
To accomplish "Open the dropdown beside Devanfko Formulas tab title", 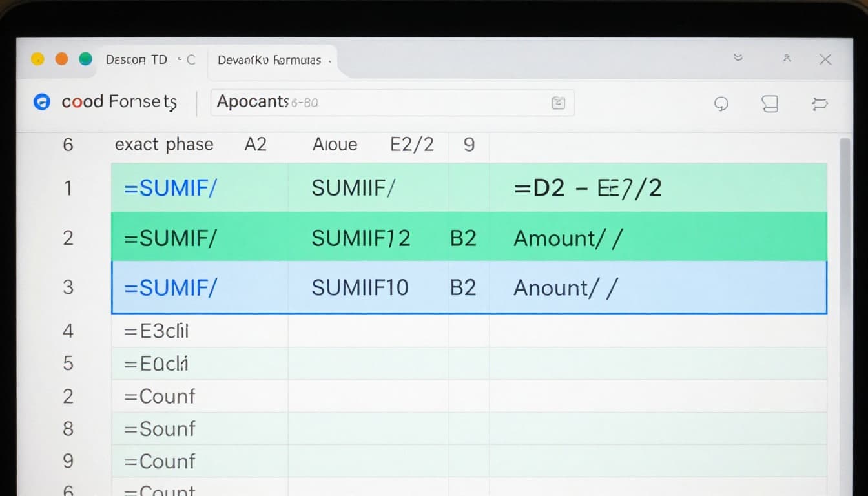I will pyautogui.click(x=330, y=60).
